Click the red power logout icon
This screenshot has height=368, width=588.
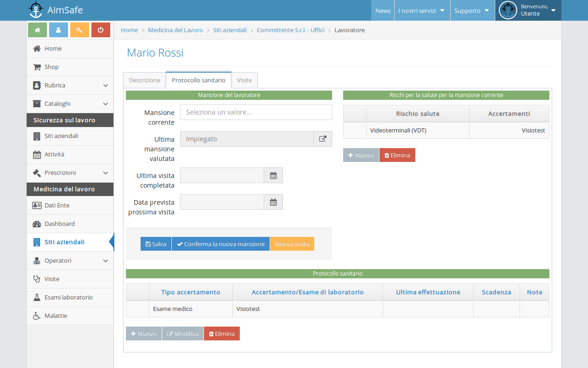[x=101, y=30]
